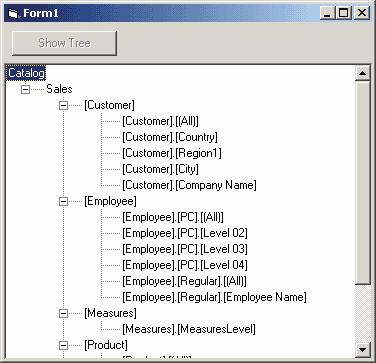Select [Employee].[PC].[(All)] level
Screen dimensions: 376x363
[173, 217]
